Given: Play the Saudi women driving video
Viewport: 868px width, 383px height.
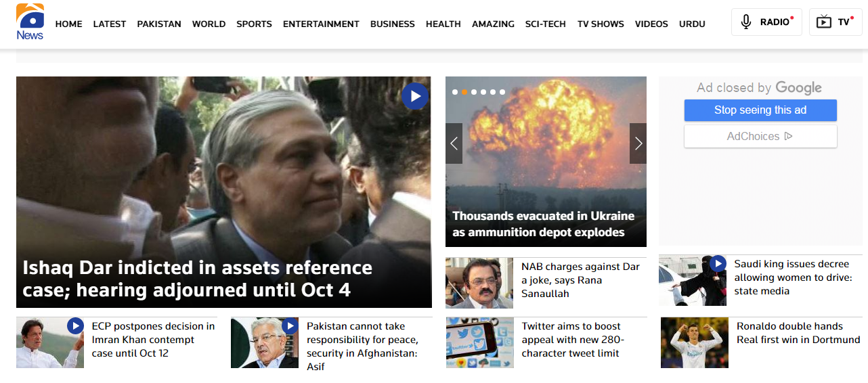Looking at the screenshot, I should coord(718,264).
